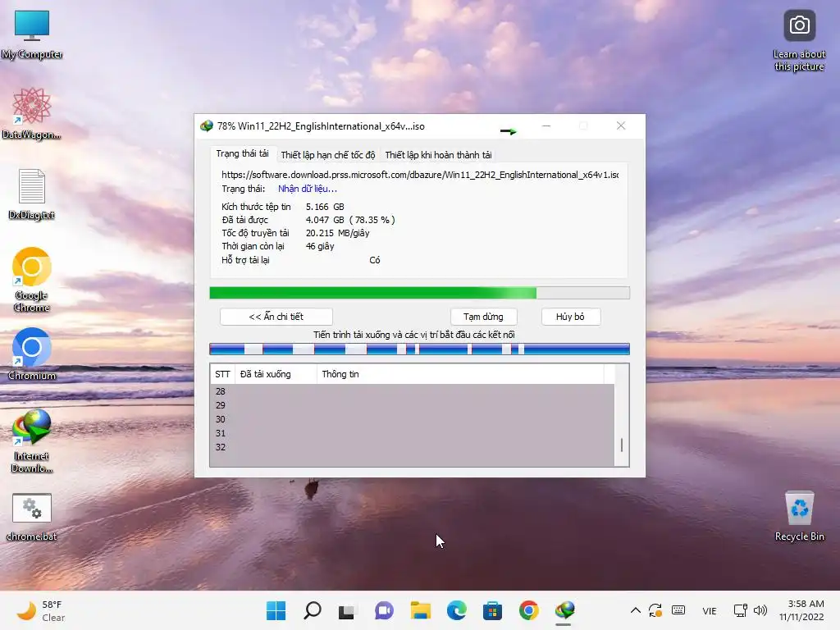Click the connection list scrollbar thumb
This screenshot has width=840, height=630.
tap(622, 445)
